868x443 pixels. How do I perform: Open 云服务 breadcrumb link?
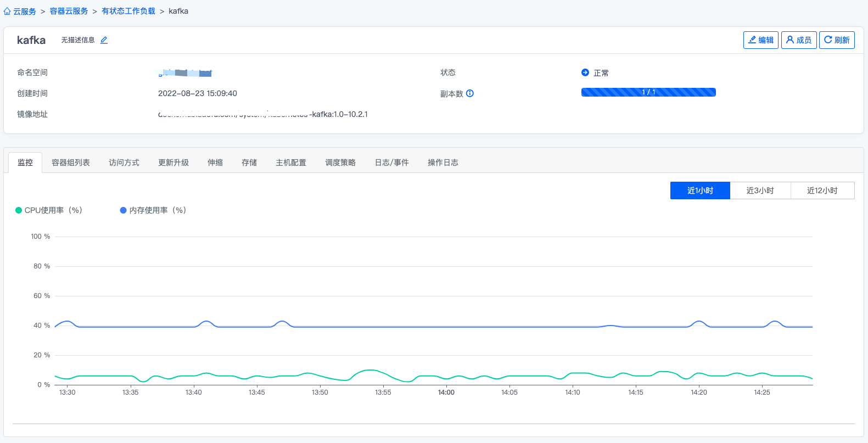pyautogui.click(x=25, y=11)
